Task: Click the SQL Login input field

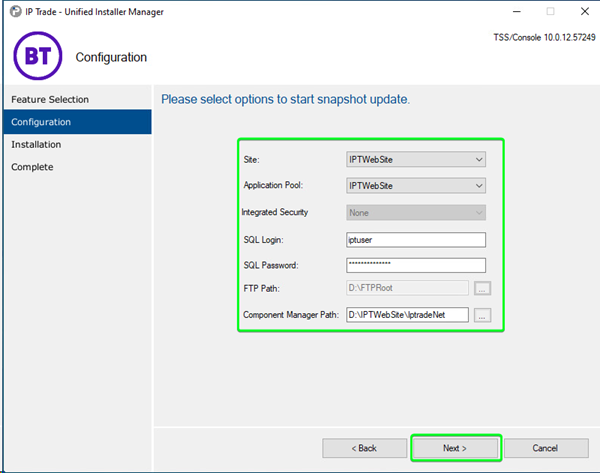Action: point(416,240)
